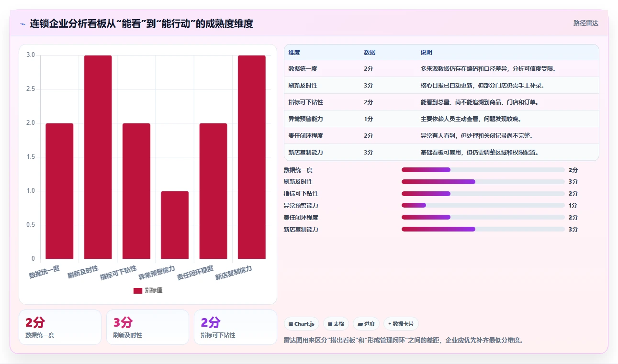The height and width of the screenshot is (364, 618).
Task: Select the Chart.js tag chip
Action: coord(302,324)
